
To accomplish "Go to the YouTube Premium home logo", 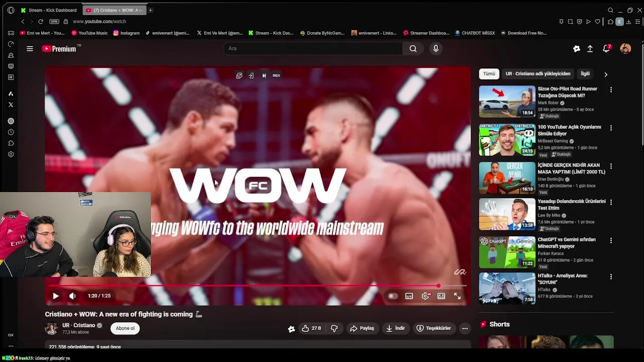I will point(59,49).
